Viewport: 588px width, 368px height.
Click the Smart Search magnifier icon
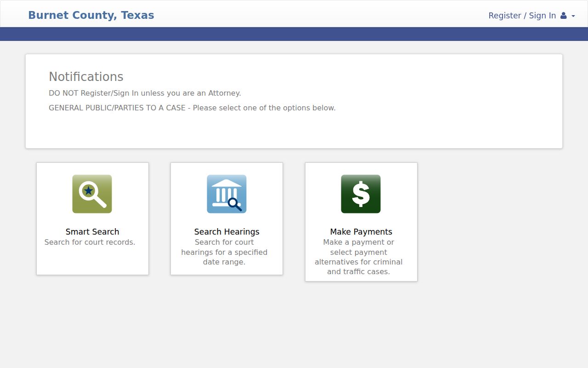click(x=92, y=194)
